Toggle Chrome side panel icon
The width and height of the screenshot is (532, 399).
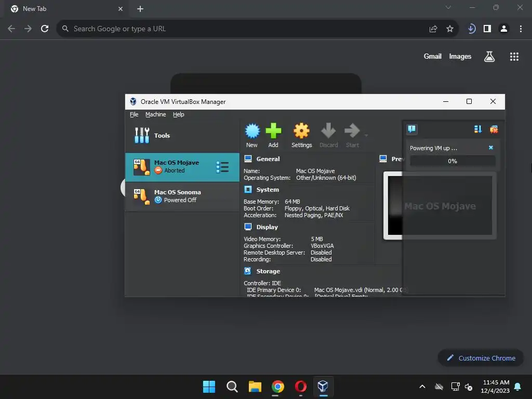(487, 29)
